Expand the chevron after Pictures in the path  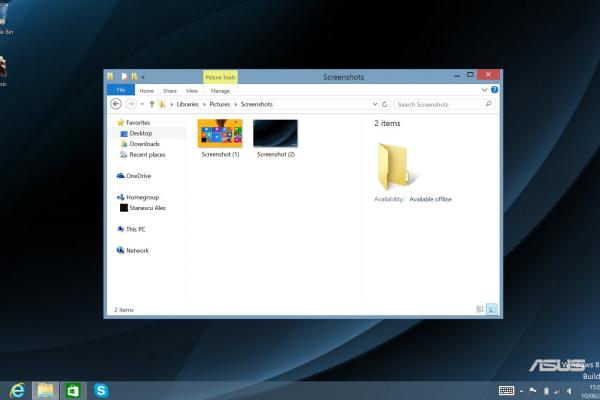pyautogui.click(x=236, y=104)
